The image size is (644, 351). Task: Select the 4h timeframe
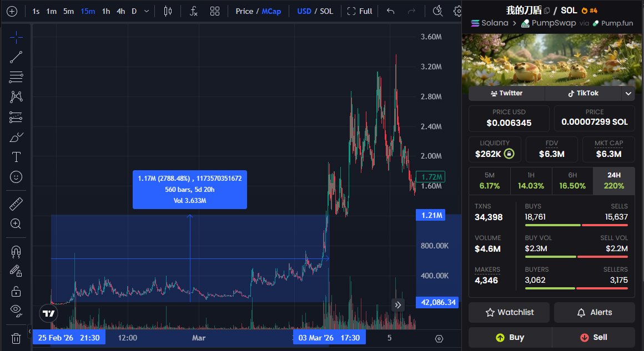click(121, 11)
